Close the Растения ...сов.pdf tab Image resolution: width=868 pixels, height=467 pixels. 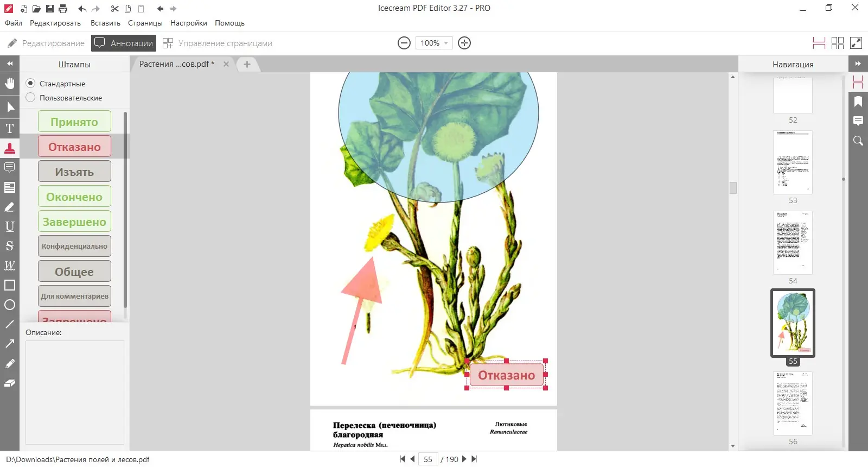pos(226,64)
